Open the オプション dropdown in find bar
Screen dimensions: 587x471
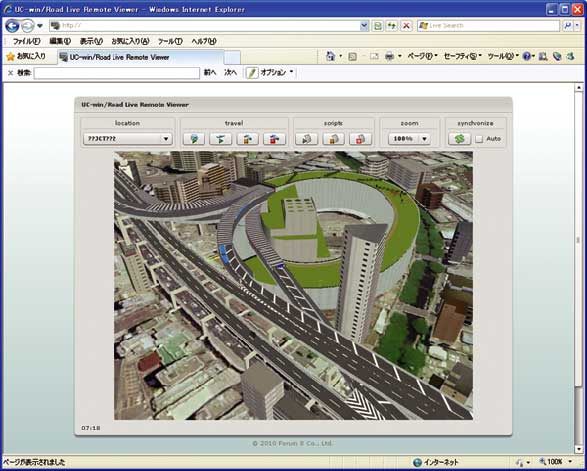(277, 73)
